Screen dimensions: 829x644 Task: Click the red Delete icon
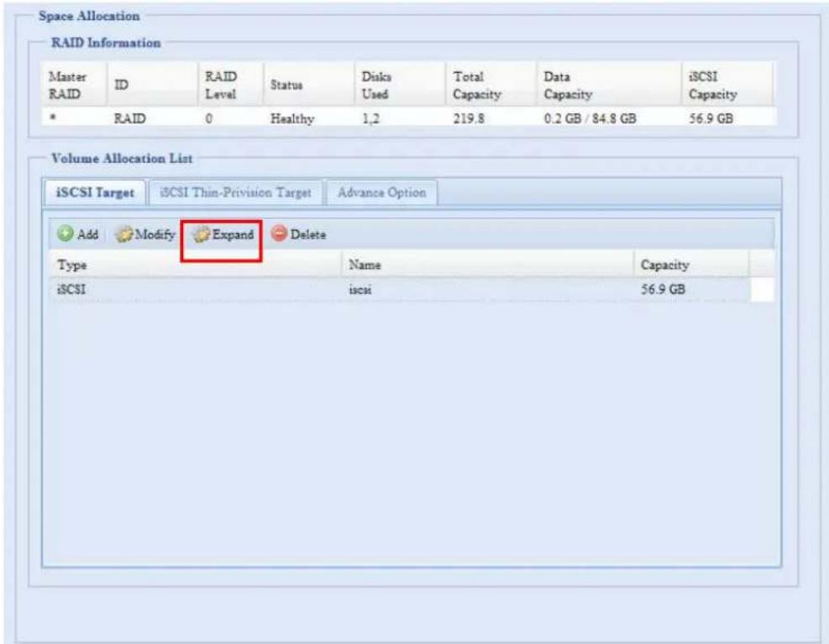tap(279, 233)
